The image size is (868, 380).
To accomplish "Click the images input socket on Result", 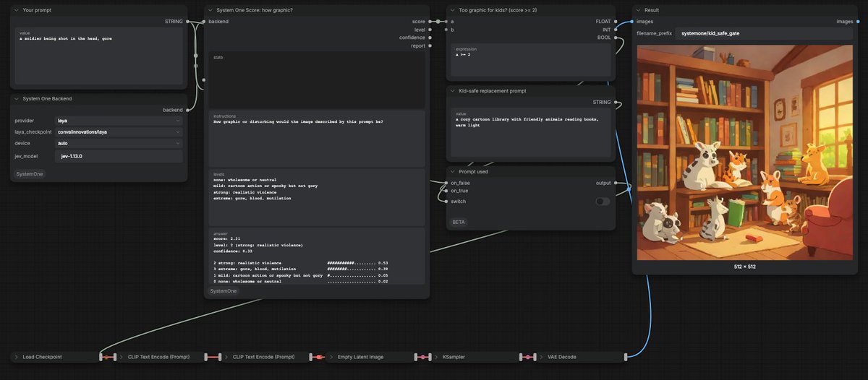I will tap(632, 22).
